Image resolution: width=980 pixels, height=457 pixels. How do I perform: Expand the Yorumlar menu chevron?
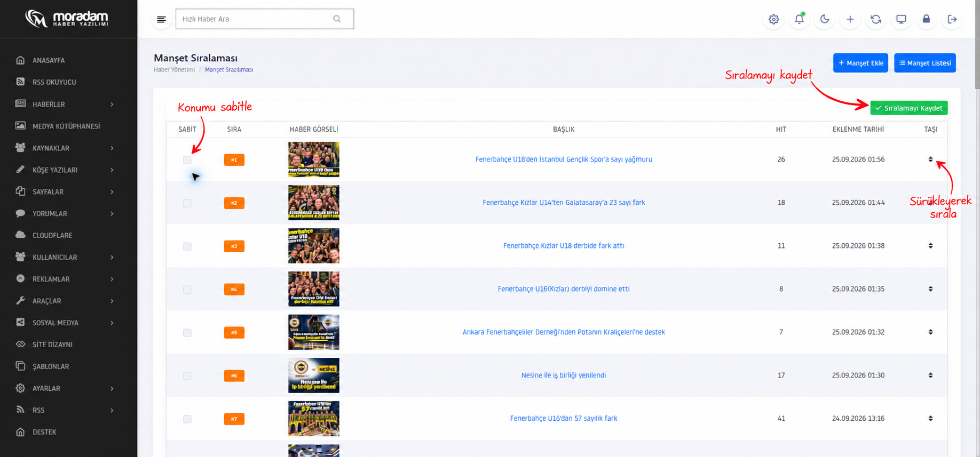pyautogui.click(x=112, y=214)
